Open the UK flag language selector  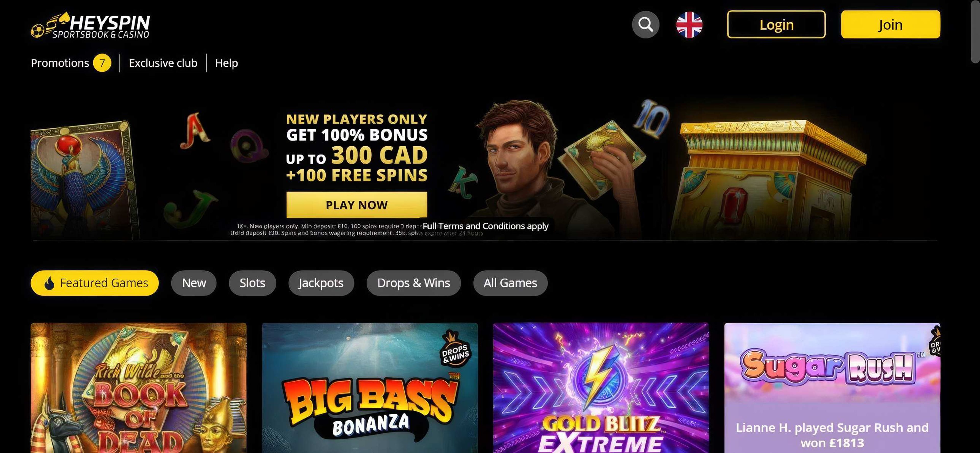[689, 25]
